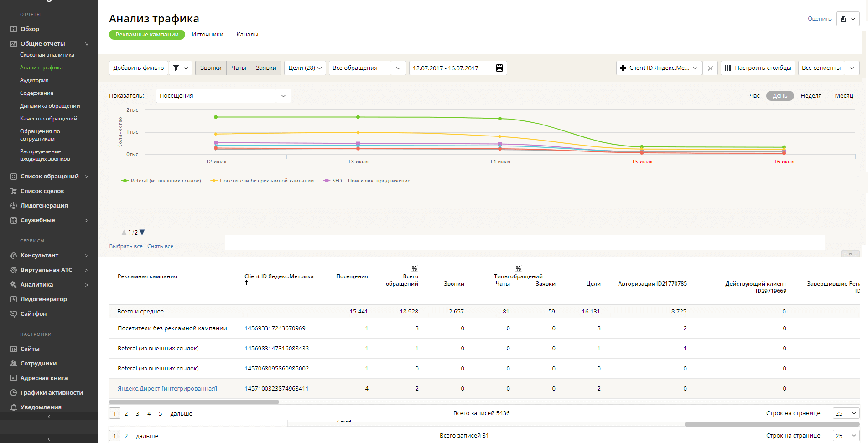This screenshot has width=868, height=443.
Task: Click Добавить фильтр button
Action: pos(139,68)
